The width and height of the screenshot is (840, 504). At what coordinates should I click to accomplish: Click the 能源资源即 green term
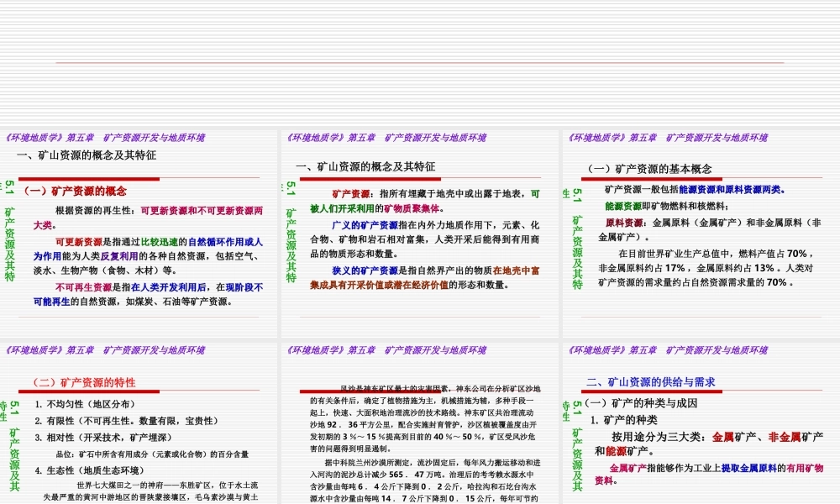click(623, 206)
